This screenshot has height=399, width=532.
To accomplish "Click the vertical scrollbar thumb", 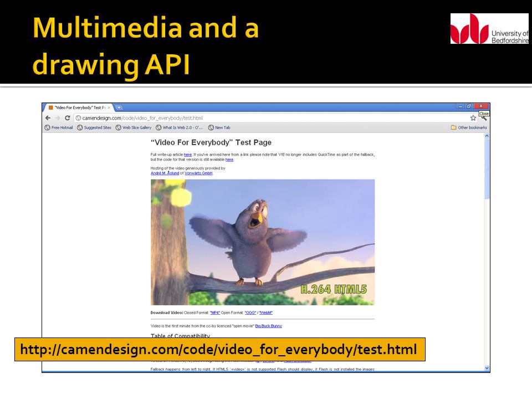I will pyautogui.click(x=487, y=168).
